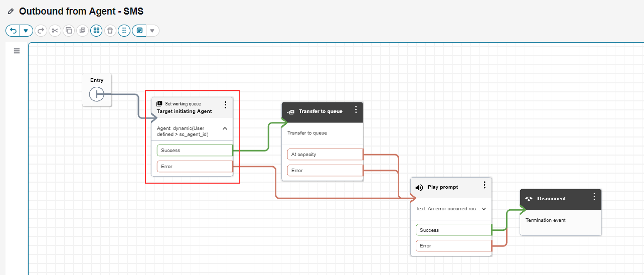
Task: Select the At capacity branch
Action: pos(325,154)
